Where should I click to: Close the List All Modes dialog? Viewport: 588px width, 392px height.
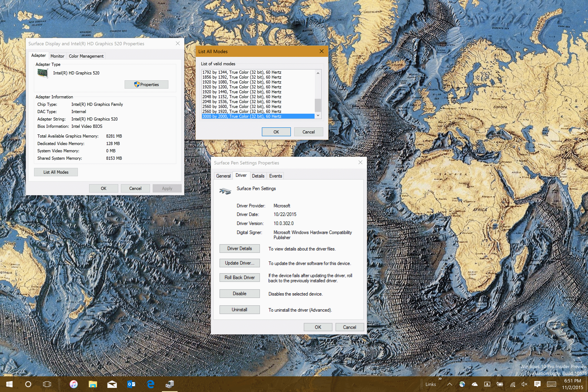pos(321,51)
